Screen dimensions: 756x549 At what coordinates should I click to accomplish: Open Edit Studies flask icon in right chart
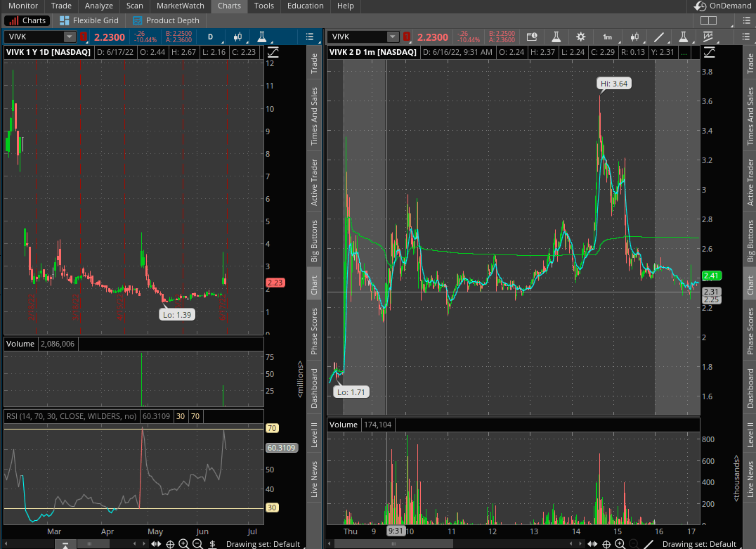click(556, 37)
